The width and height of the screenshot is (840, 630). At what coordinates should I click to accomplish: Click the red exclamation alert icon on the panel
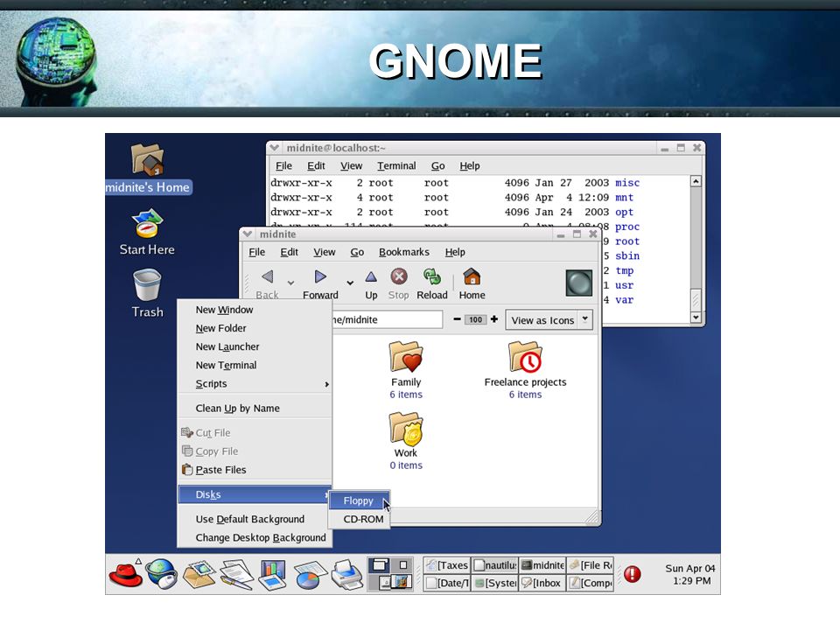pos(633,574)
